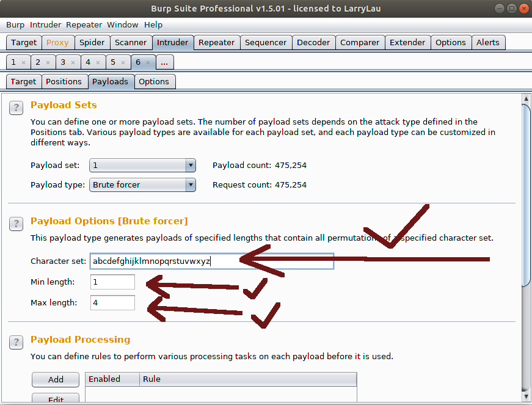Image resolution: width=532 pixels, height=405 pixels.
Task: Open the Positions sub-tab
Action: (64, 82)
